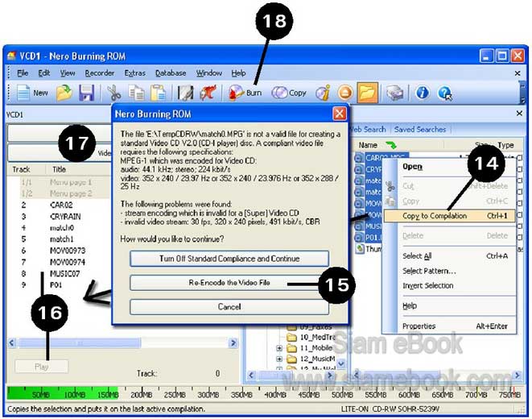Screen dimensions: 532x419
Task: Open the Database menu
Action: click(171, 73)
